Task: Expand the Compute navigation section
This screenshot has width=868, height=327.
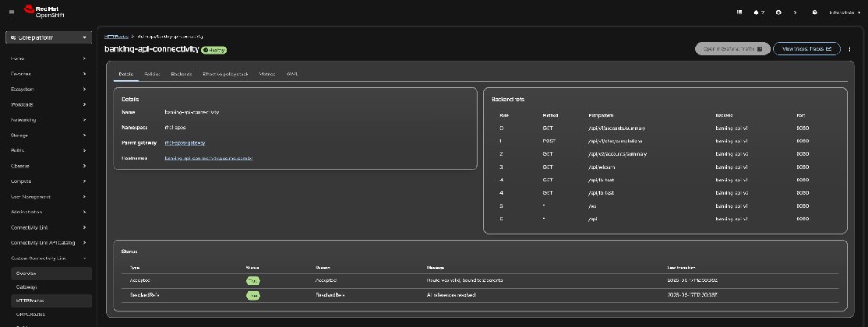Action: pyautogui.click(x=48, y=181)
